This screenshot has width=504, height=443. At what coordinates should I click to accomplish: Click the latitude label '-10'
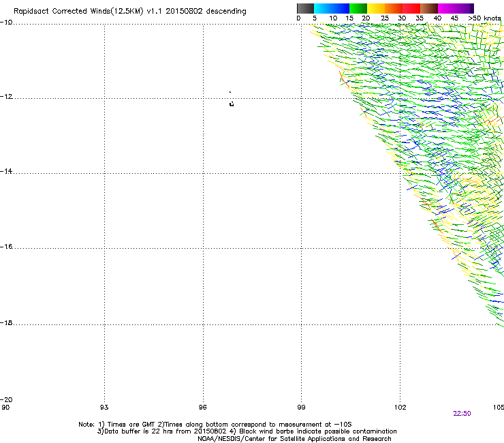click(x=6, y=22)
